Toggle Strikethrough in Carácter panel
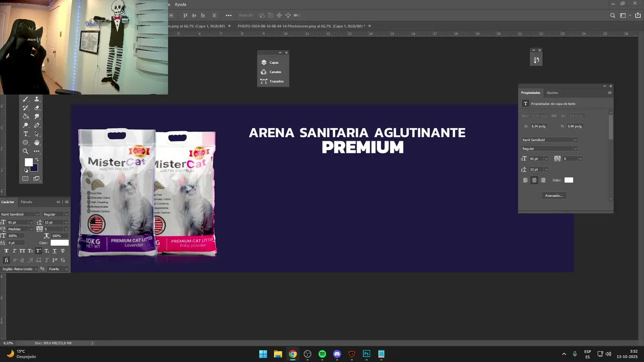 [62, 251]
